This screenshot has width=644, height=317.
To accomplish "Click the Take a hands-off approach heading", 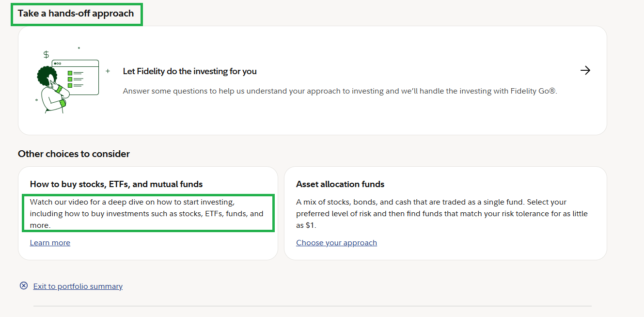I will pyautogui.click(x=76, y=14).
